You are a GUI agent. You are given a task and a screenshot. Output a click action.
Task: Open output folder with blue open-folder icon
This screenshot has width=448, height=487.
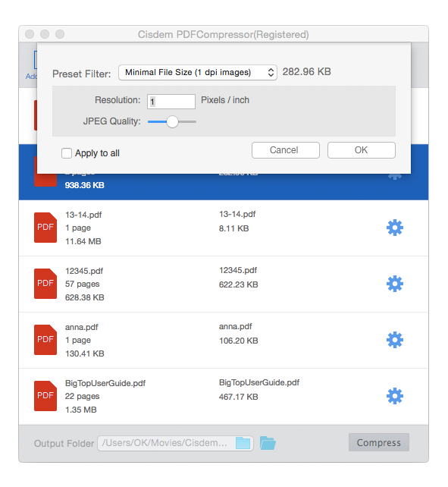coord(268,443)
